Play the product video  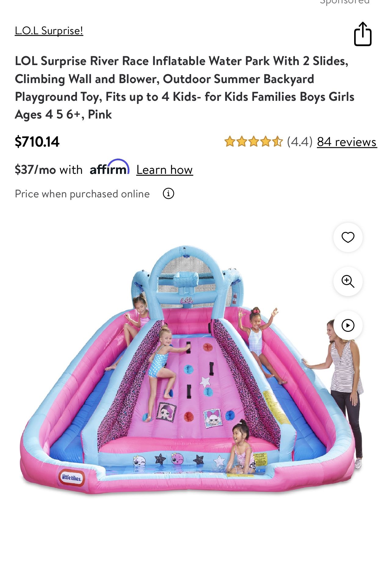pyautogui.click(x=348, y=325)
